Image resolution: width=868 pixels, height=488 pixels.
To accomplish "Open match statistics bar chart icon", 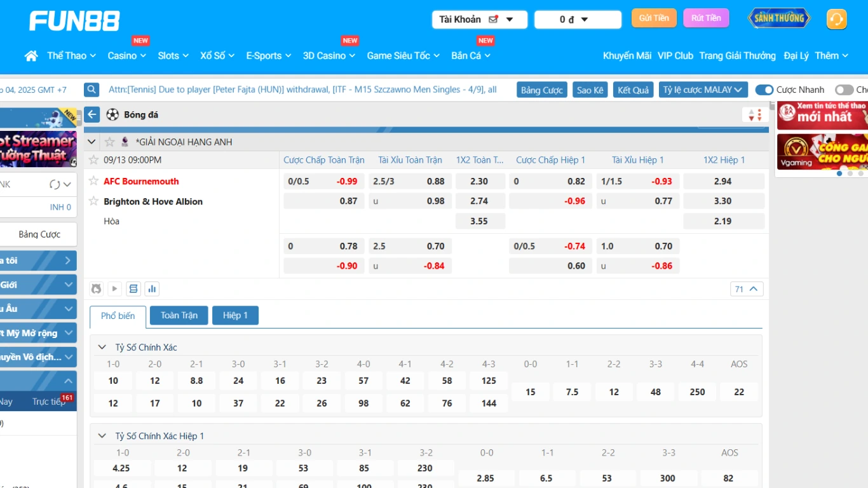I will pos(152,289).
